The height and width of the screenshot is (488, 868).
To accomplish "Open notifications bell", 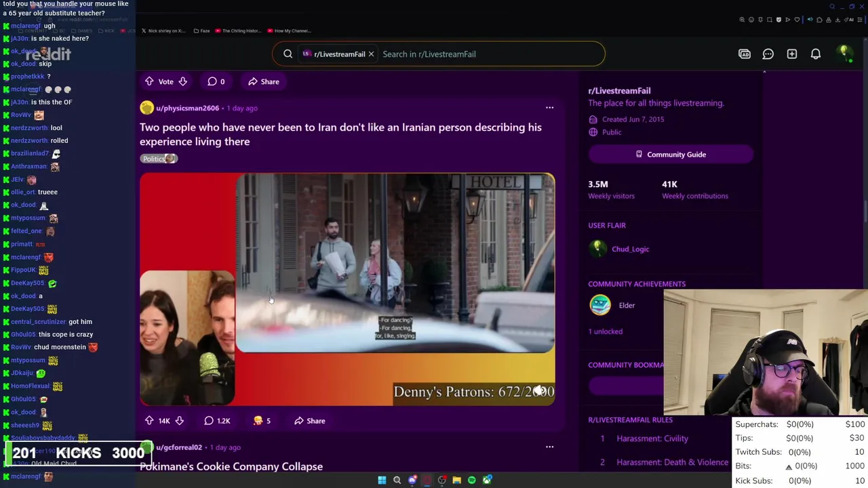I will (x=816, y=54).
